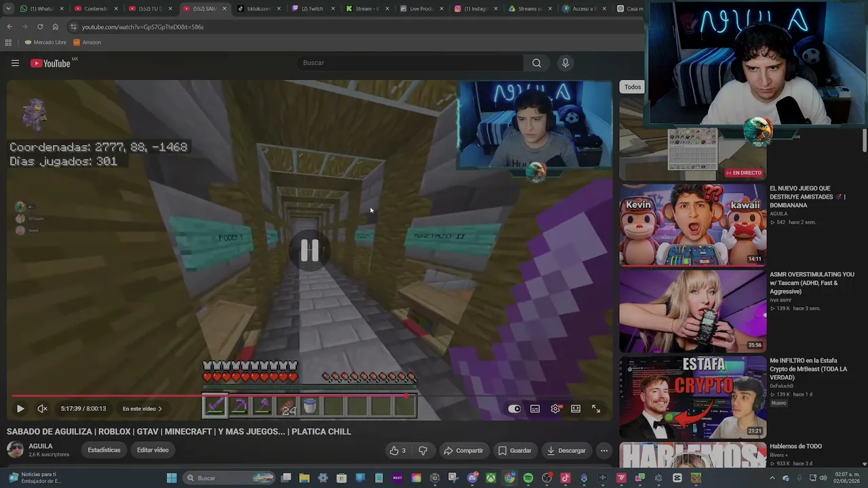This screenshot has width=868, height=488.
Task: Dislike the video
Action: pyautogui.click(x=423, y=451)
